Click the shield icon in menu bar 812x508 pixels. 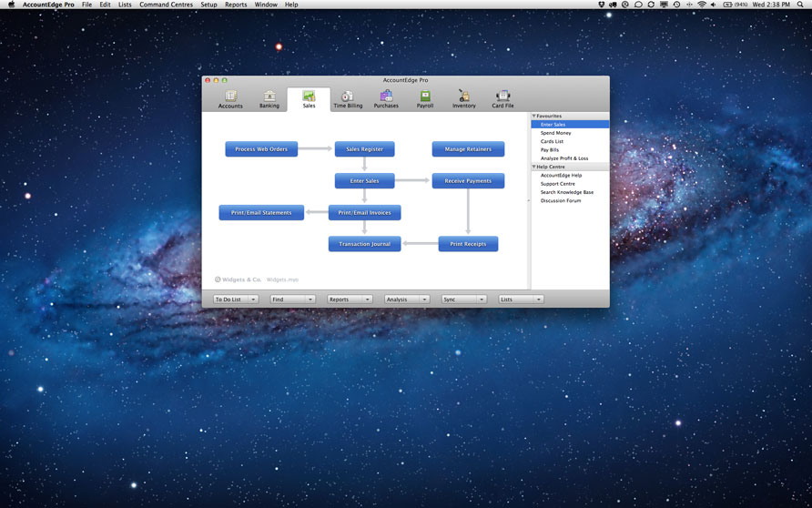(x=601, y=5)
